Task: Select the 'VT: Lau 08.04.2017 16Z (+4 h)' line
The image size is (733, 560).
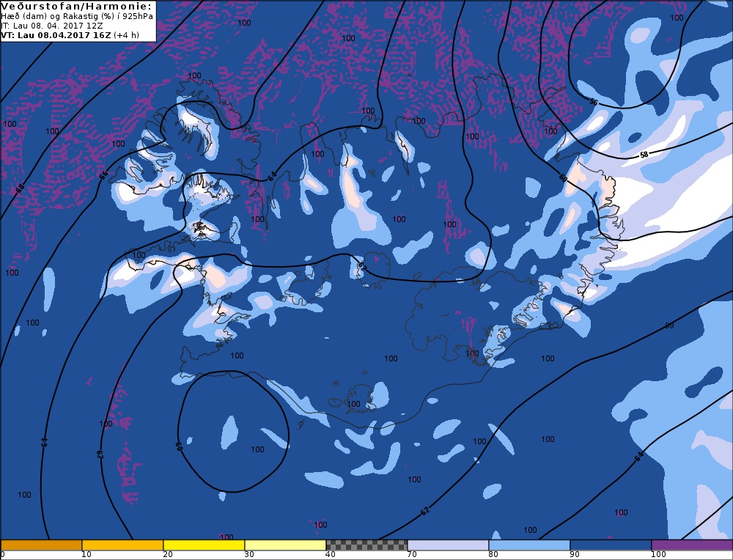Action: pyautogui.click(x=70, y=35)
